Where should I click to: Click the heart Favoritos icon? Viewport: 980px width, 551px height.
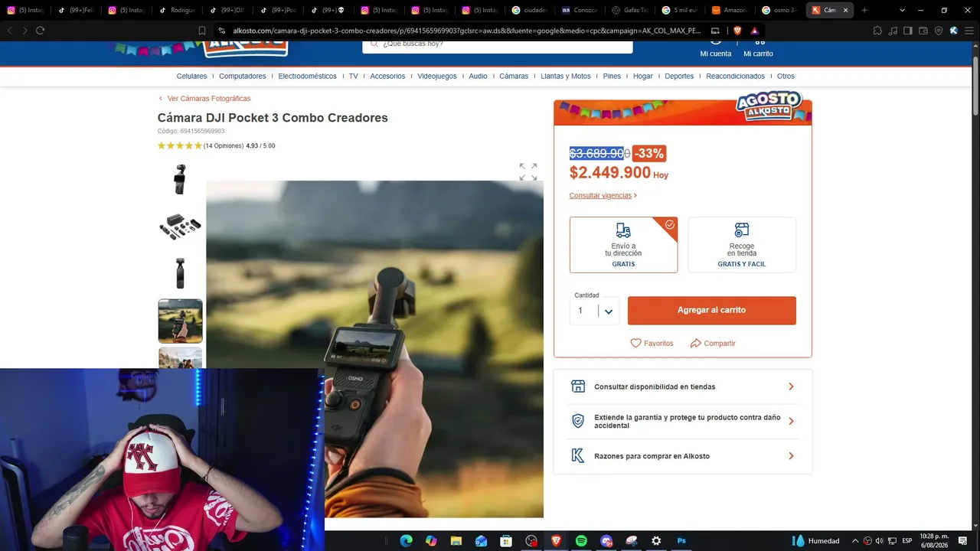point(635,344)
